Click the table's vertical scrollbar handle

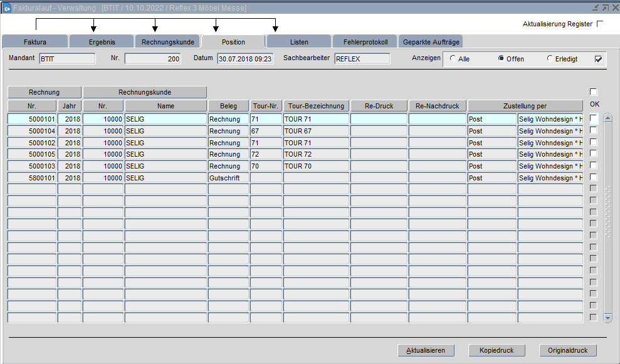point(607,213)
